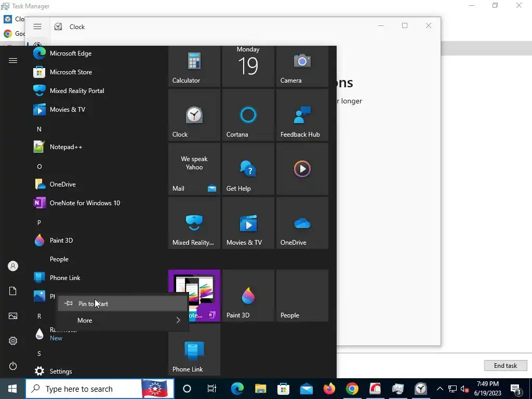Open the Clock app navigation hamburger menu
This screenshot has height=399, width=532.
click(37, 26)
